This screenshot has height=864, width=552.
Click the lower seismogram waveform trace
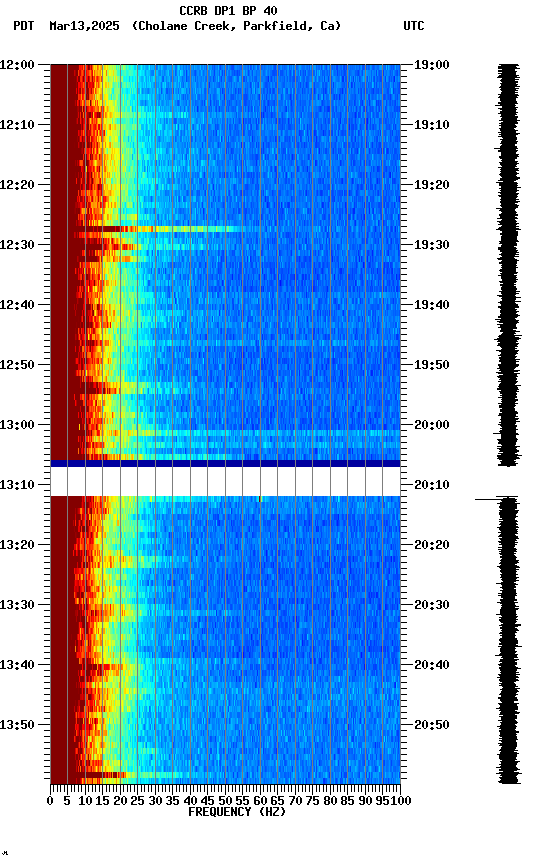point(508,640)
